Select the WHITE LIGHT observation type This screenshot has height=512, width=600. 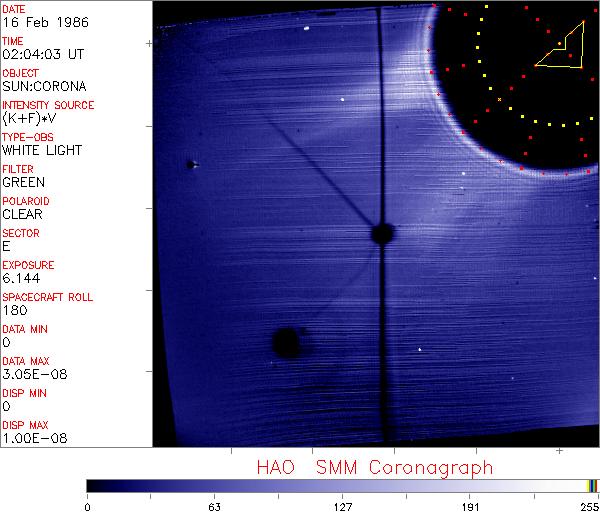click(x=41, y=151)
